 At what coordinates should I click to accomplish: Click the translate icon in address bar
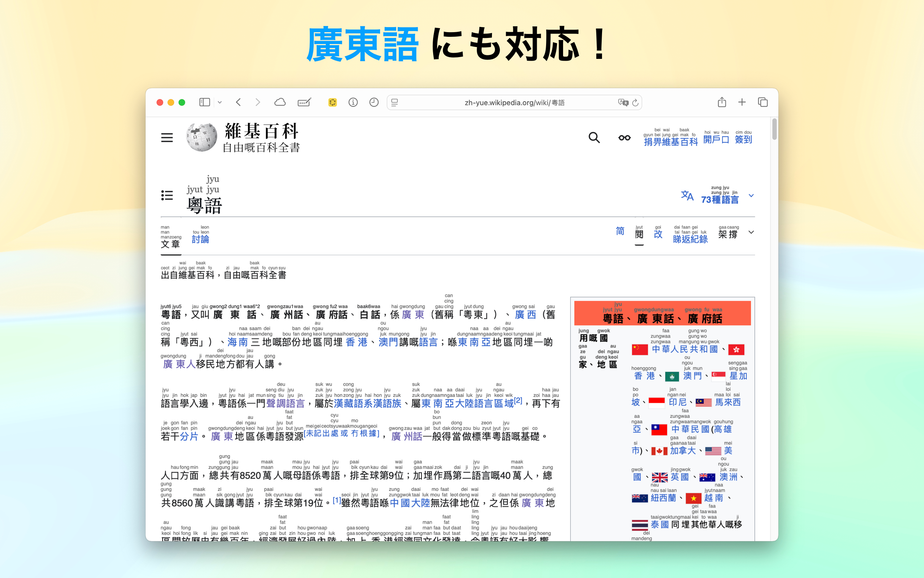pos(623,103)
